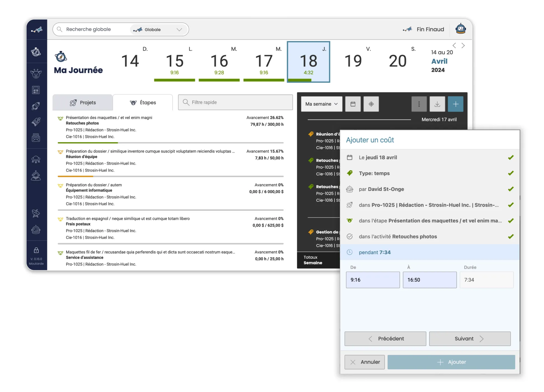Viewport: 544px width, 392px height.
Task: Click the global search magnifier icon
Action: coord(59,29)
